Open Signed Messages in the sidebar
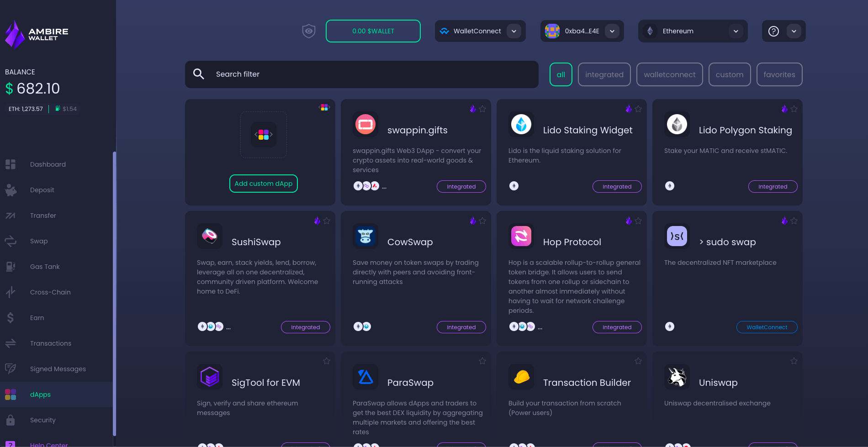The height and width of the screenshot is (447, 868). (x=56, y=369)
